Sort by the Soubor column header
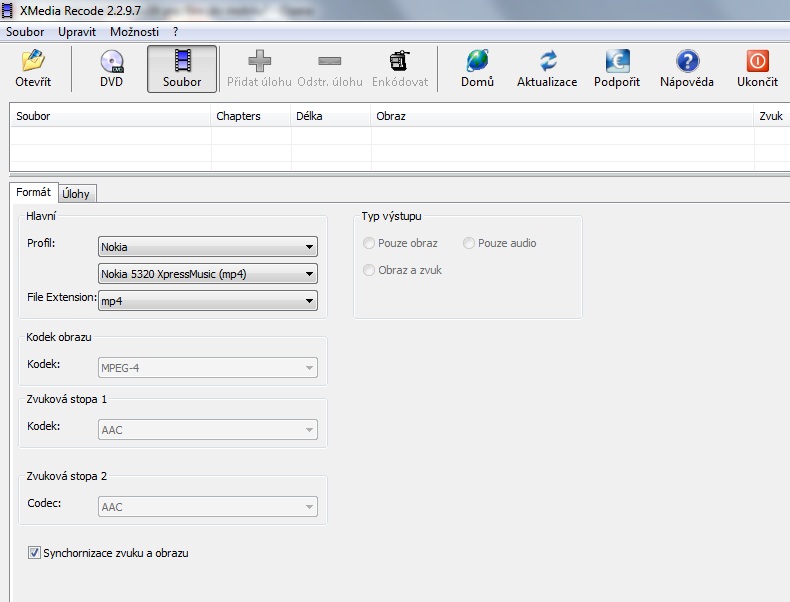The height and width of the screenshot is (602, 790). click(x=110, y=116)
